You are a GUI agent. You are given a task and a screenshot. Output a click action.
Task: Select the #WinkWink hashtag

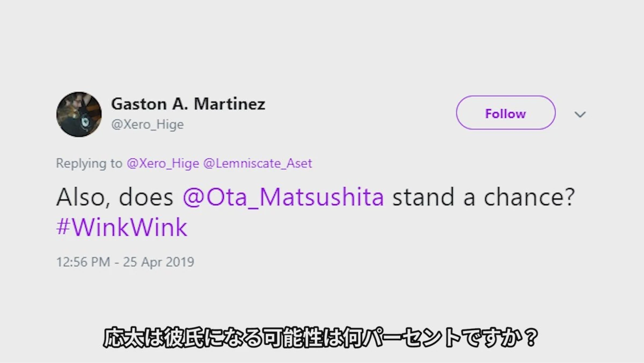coord(122,228)
